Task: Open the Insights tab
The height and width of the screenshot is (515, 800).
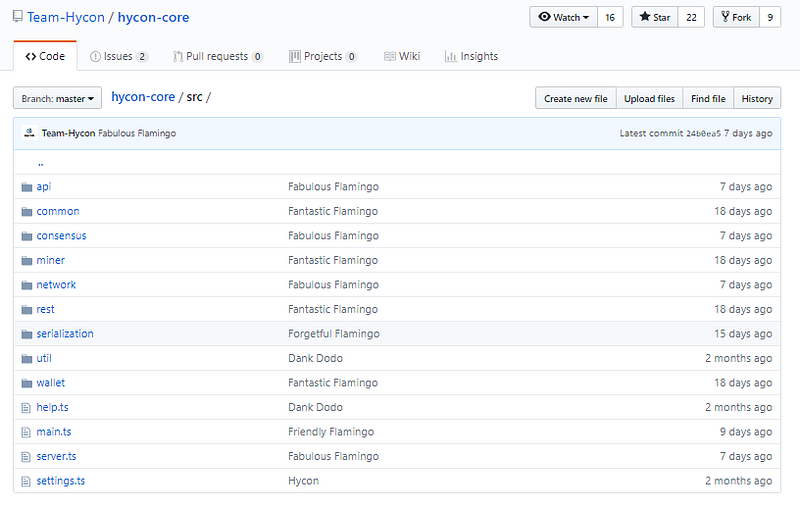Action: click(471, 56)
